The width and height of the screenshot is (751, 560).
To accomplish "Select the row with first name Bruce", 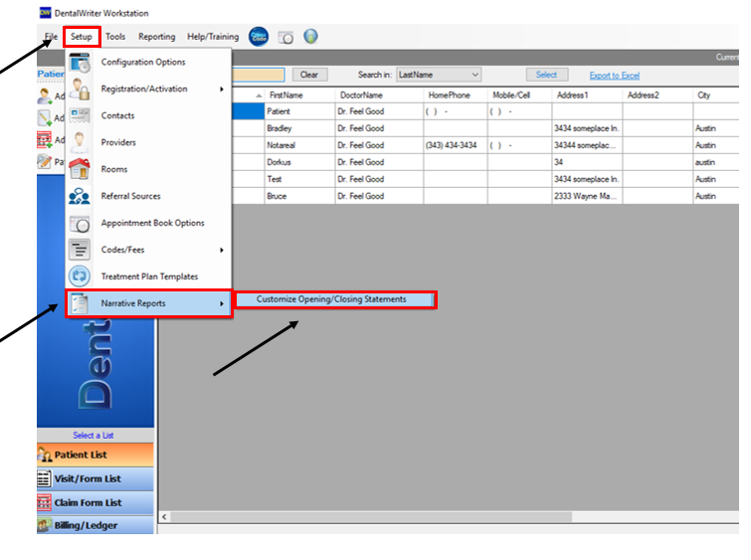I will [485, 196].
